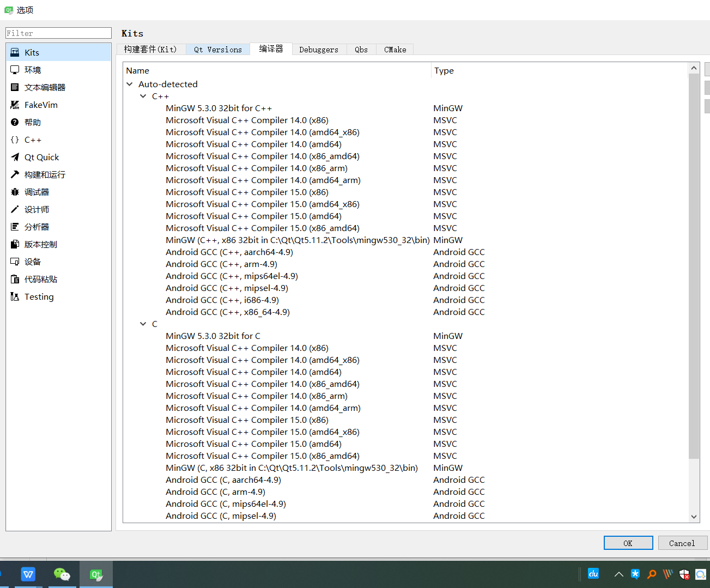Switch to the Qt Versions tab
This screenshot has width=710, height=588.
(x=217, y=49)
